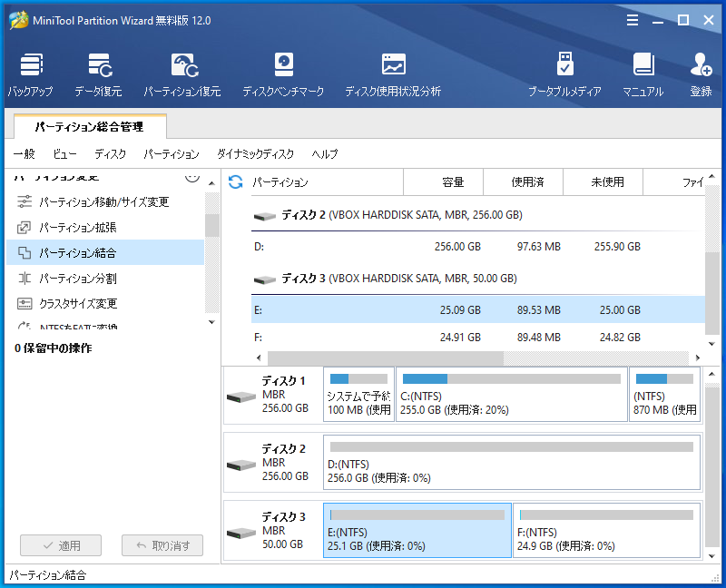Choose パーティション分割 split action
The height and width of the screenshot is (588, 726).
point(104,279)
